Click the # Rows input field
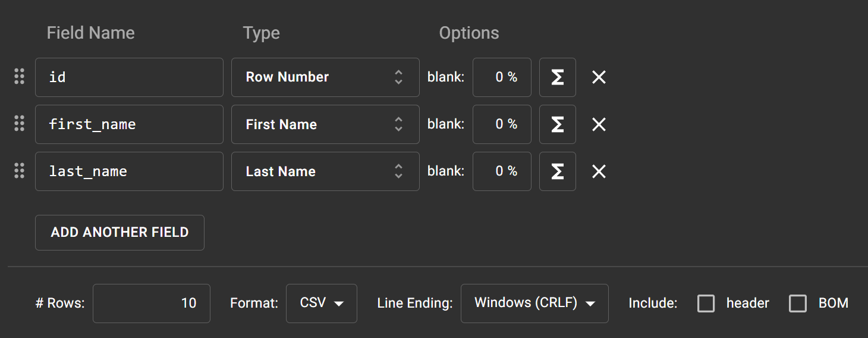The width and height of the screenshot is (868, 338). pos(151,303)
